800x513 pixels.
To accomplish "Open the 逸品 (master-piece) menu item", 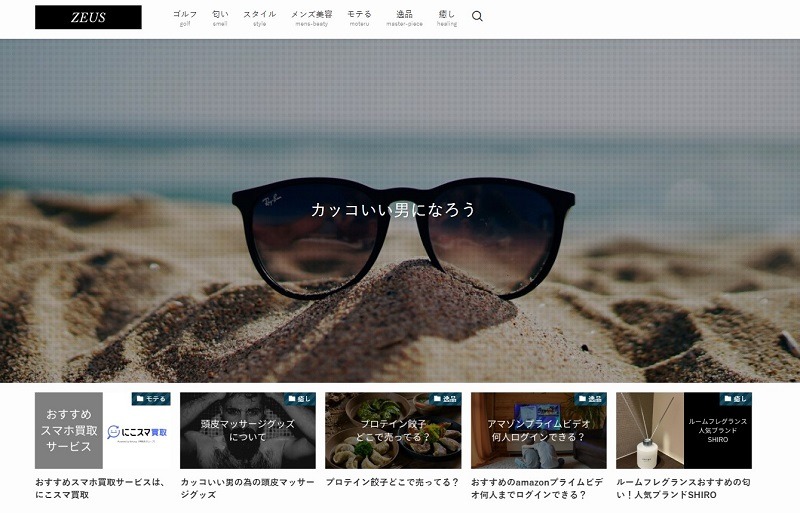I will coord(403,17).
